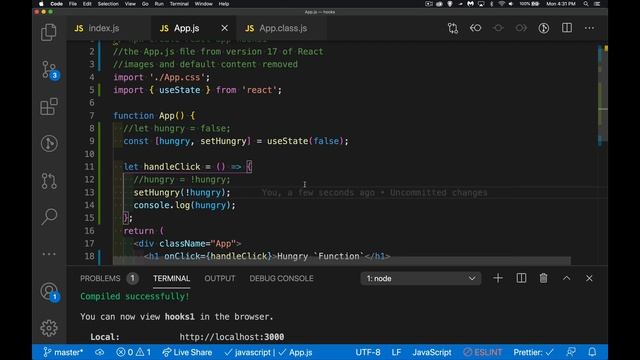Open the pull requests view icon
The image size is (640, 360).
click(x=49, y=180)
